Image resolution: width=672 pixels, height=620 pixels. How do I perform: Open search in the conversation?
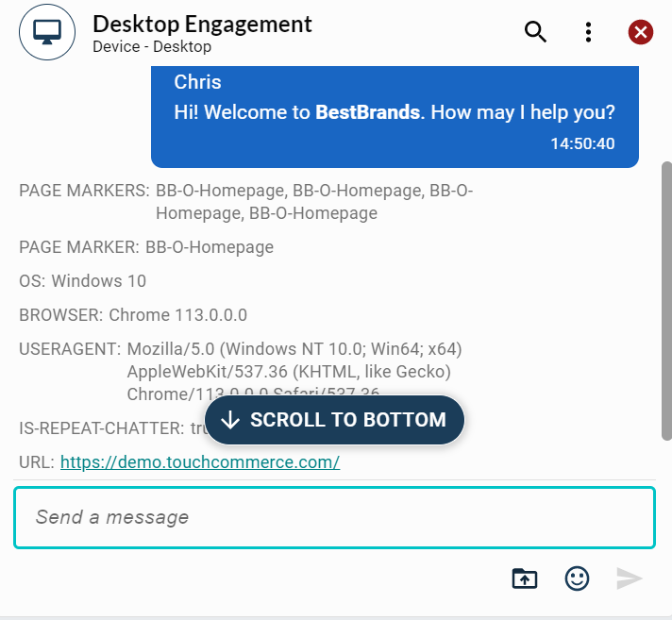pyautogui.click(x=535, y=32)
